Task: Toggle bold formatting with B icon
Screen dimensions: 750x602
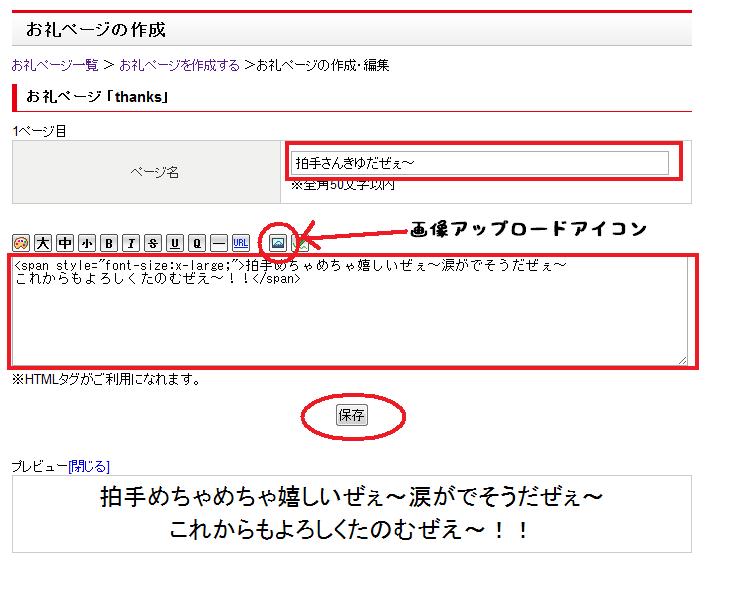Action: coord(108,242)
